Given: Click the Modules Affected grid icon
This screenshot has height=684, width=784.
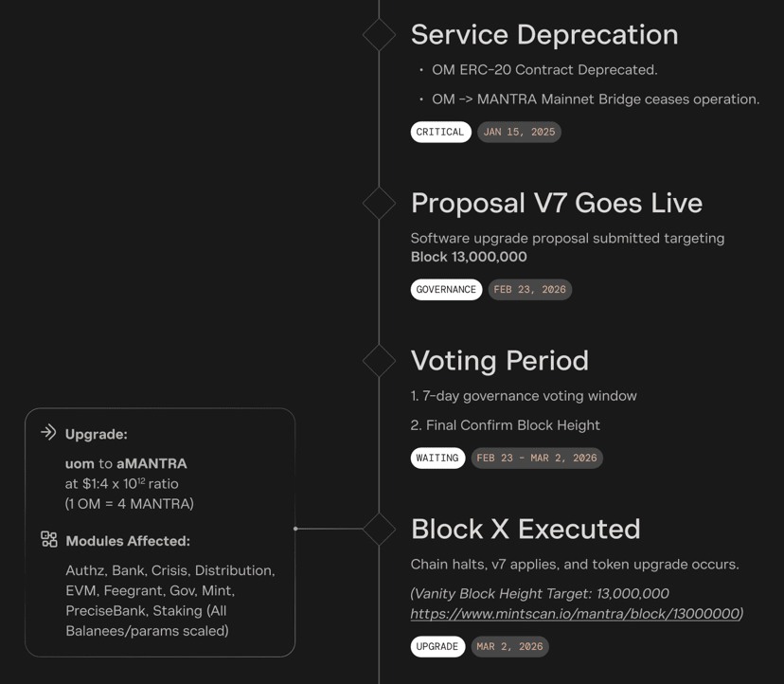Looking at the screenshot, I should (x=49, y=540).
